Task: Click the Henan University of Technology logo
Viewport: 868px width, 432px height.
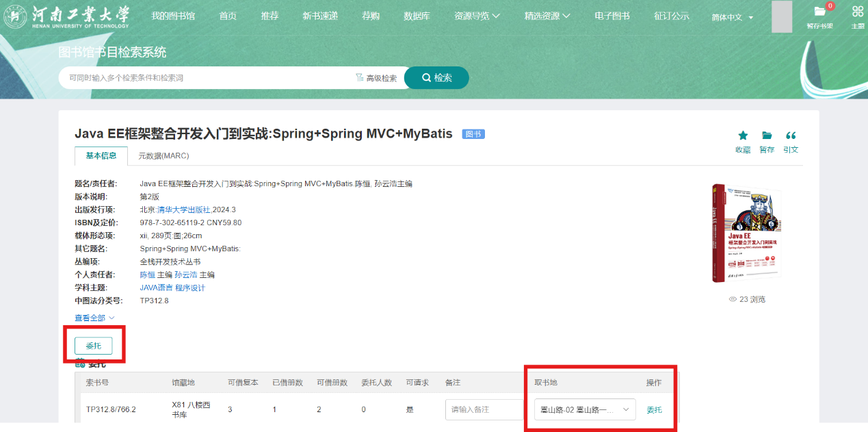Action: tap(66, 16)
